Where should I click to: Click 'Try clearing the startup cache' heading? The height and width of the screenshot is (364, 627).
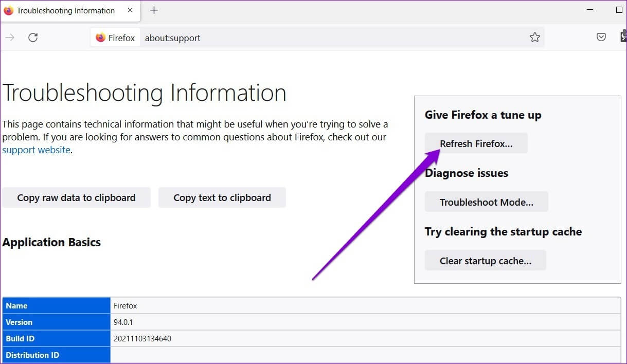[x=503, y=232]
